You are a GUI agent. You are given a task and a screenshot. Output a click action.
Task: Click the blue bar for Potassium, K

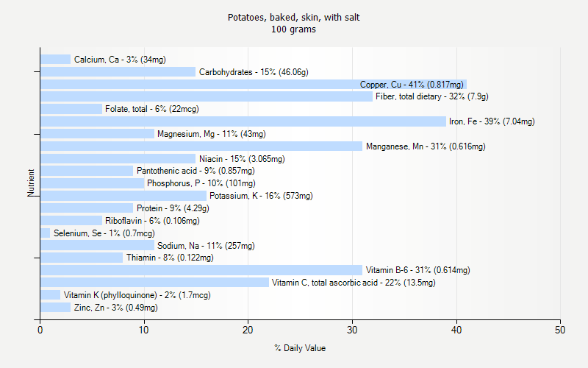(x=123, y=196)
